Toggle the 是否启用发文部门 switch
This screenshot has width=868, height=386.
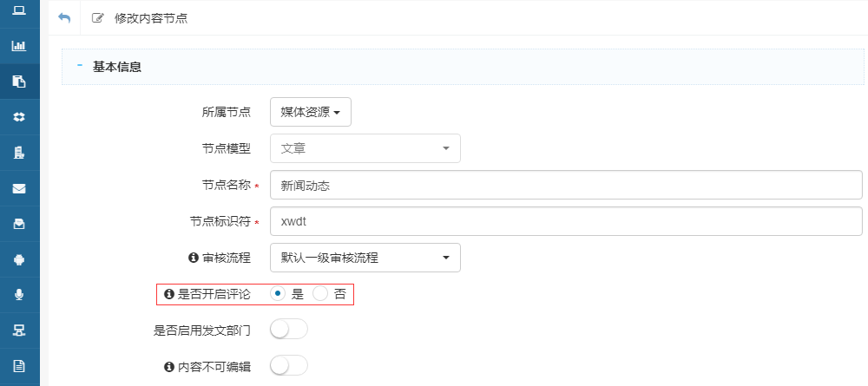pos(289,330)
